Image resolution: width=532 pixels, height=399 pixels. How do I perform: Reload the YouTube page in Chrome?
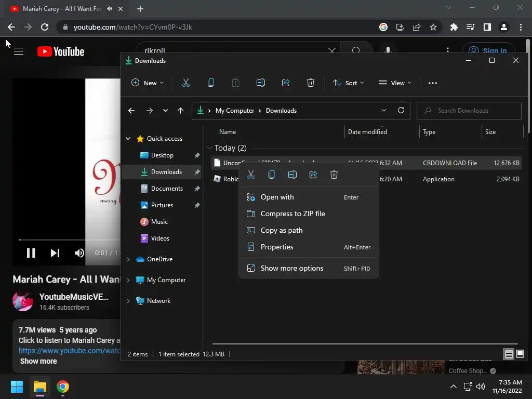click(45, 27)
